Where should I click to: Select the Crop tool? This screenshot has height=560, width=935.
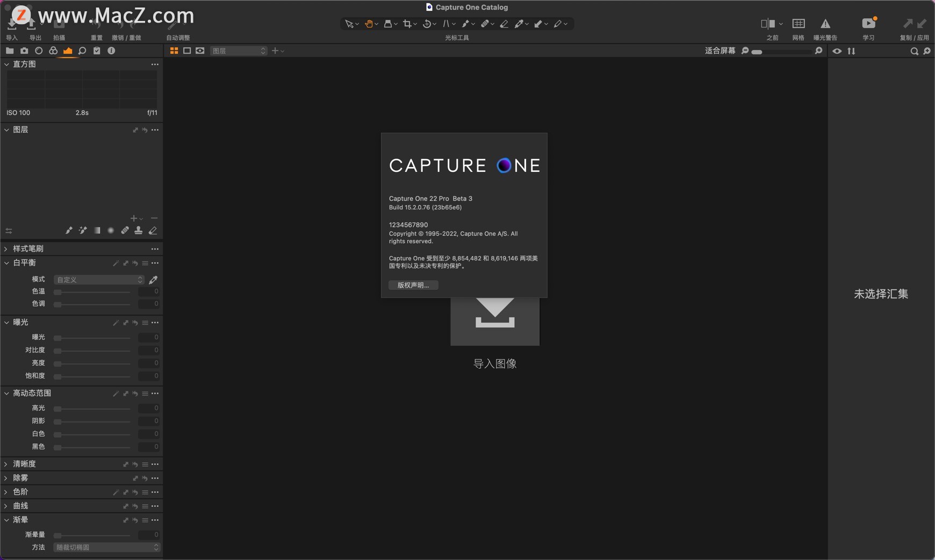(407, 24)
